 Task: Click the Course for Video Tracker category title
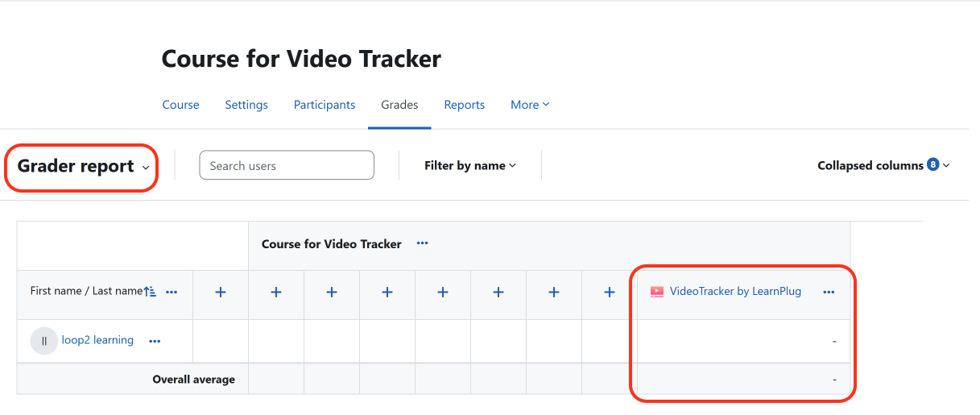pyautogui.click(x=332, y=243)
